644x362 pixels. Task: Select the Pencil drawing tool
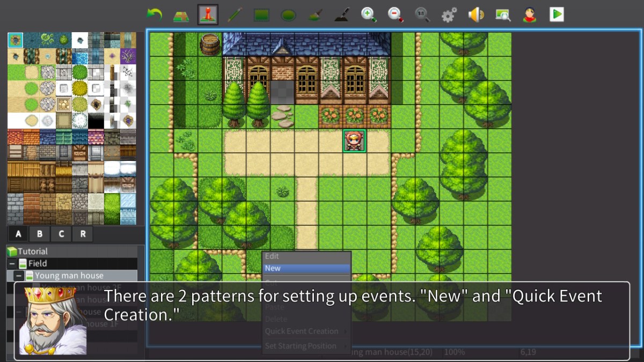tap(235, 15)
